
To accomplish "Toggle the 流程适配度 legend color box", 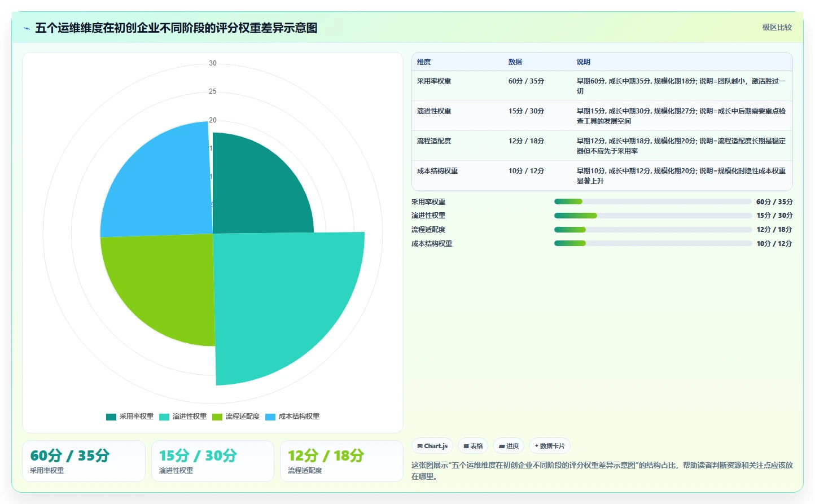I will tap(217, 417).
